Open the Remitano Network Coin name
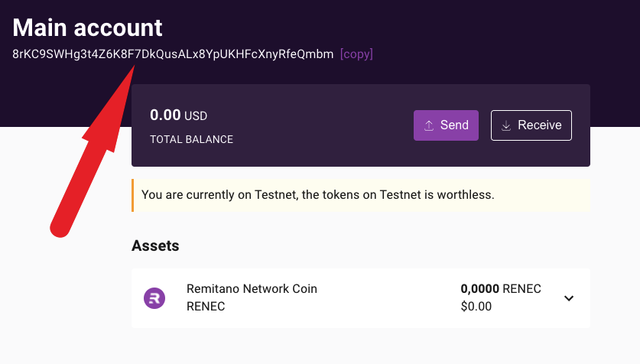Image resolution: width=640 pixels, height=364 pixels. coord(252,289)
